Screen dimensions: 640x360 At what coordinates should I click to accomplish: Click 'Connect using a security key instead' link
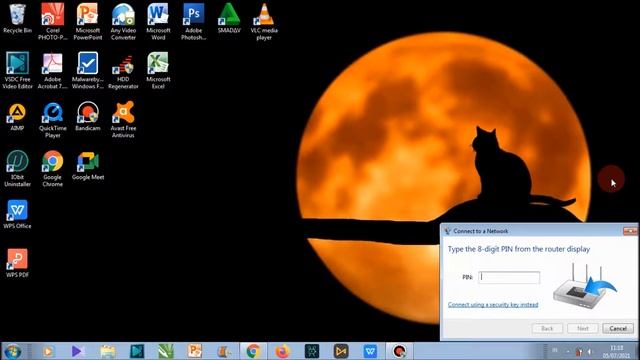coord(493,304)
